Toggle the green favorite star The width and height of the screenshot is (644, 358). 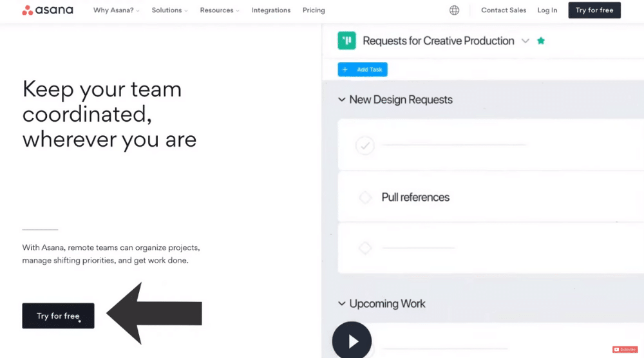click(541, 41)
